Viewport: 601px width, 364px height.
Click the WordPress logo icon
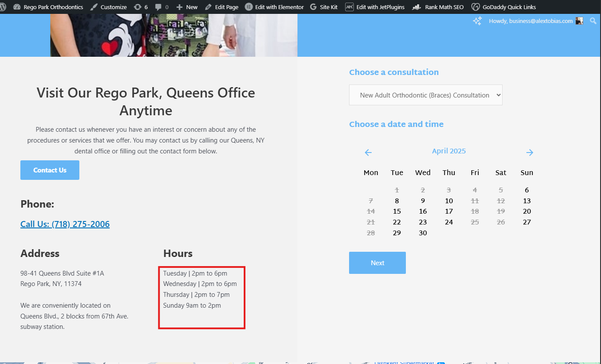click(x=3, y=7)
